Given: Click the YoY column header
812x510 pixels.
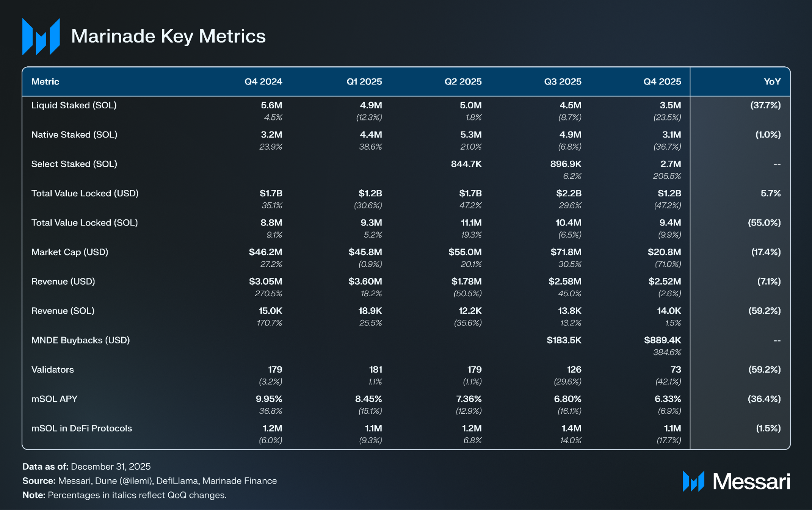Looking at the screenshot, I should (x=772, y=81).
